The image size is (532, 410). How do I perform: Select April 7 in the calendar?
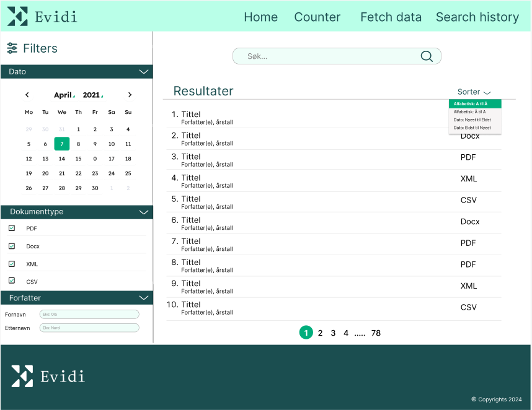click(62, 144)
